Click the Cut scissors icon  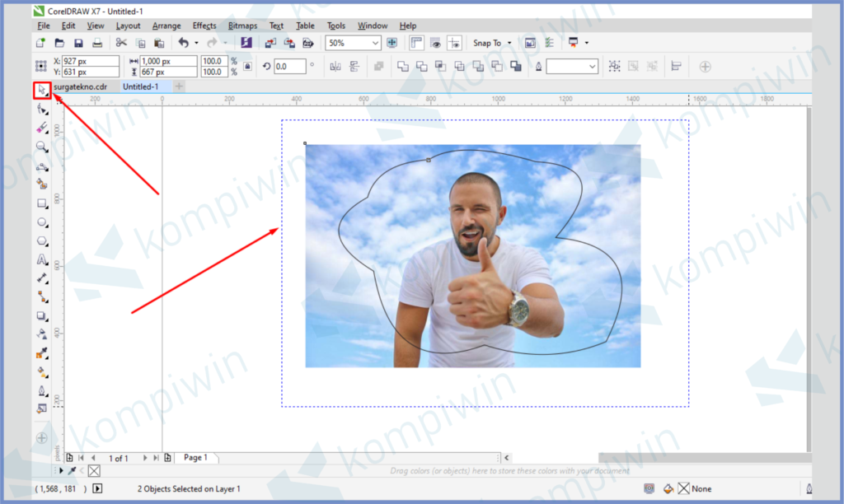pos(121,43)
